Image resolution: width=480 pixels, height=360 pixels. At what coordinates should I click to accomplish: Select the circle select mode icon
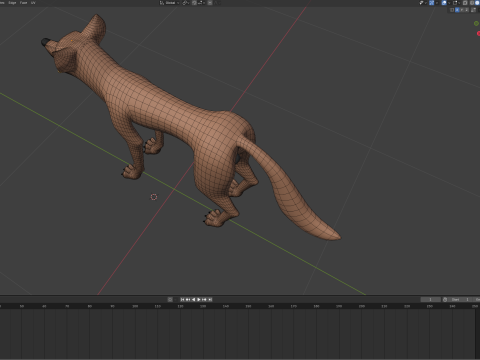(x=462, y=10)
